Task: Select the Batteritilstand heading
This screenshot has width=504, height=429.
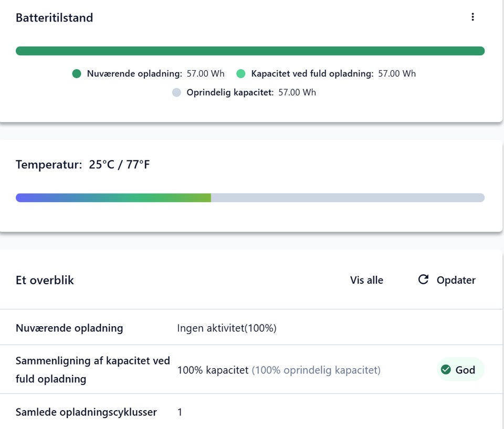Action: 54,18
